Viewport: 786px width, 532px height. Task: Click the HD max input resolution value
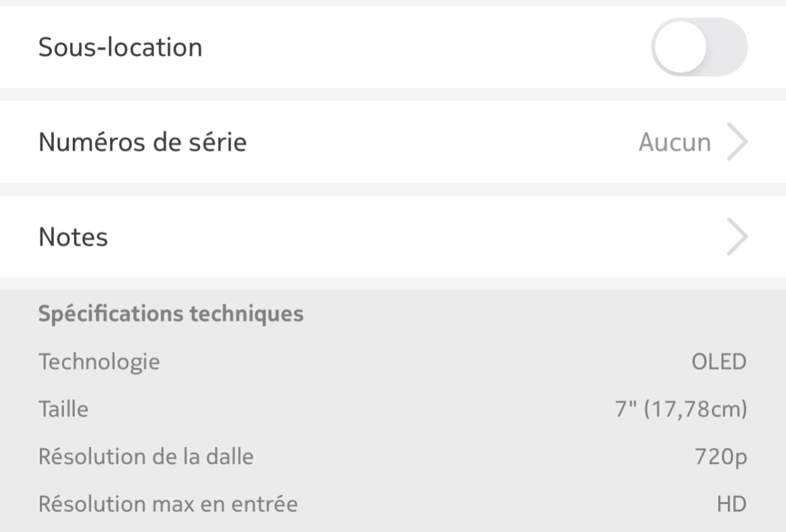(x=731, y=504)
